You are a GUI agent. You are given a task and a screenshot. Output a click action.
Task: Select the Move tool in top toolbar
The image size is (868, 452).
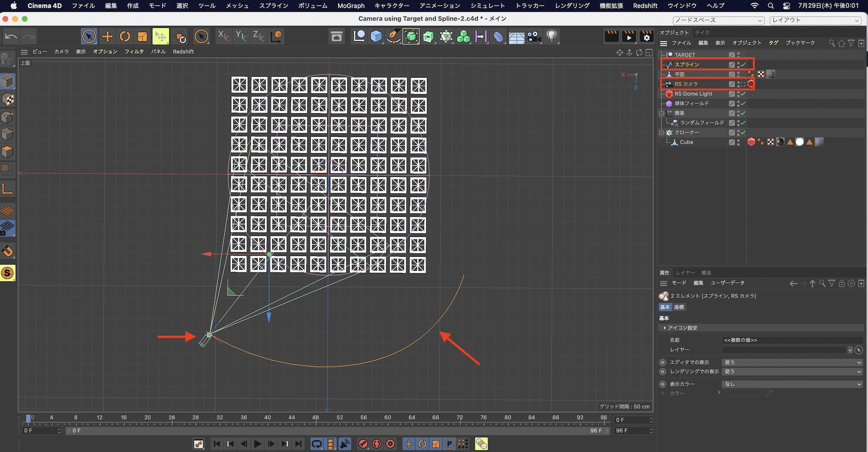click(107, 36)
